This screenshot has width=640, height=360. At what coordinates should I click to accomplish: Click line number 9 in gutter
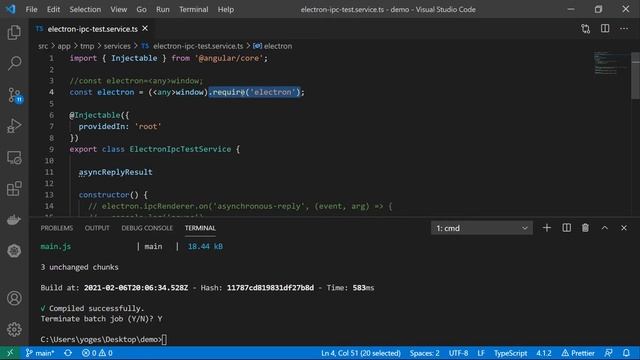point(51,149)
